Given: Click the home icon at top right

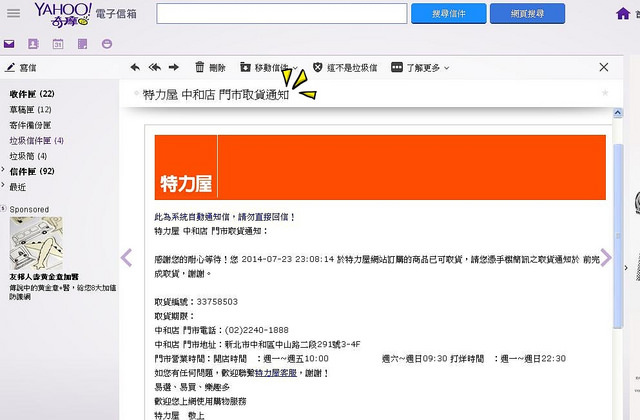Looking at the screenshot, I should 623,14.
